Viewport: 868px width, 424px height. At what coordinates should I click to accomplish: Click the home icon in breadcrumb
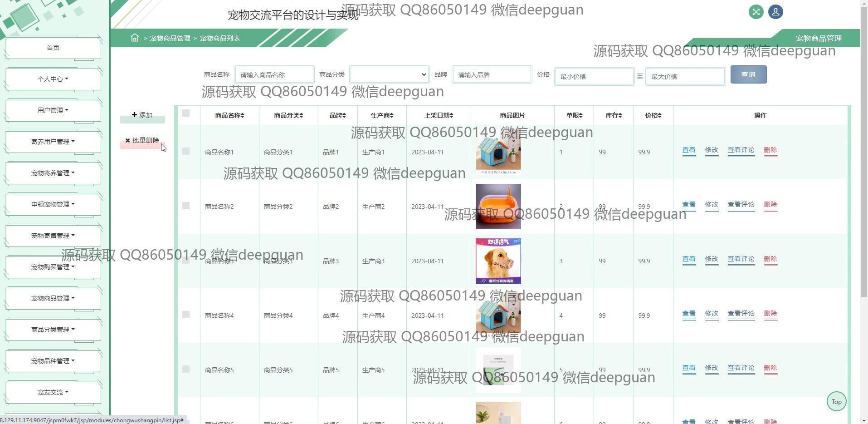(135, 38)
